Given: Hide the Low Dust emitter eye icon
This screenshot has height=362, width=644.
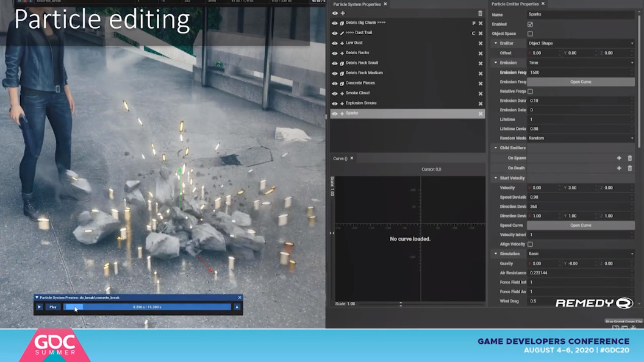Looking at the screenshot, I should 334,43.
